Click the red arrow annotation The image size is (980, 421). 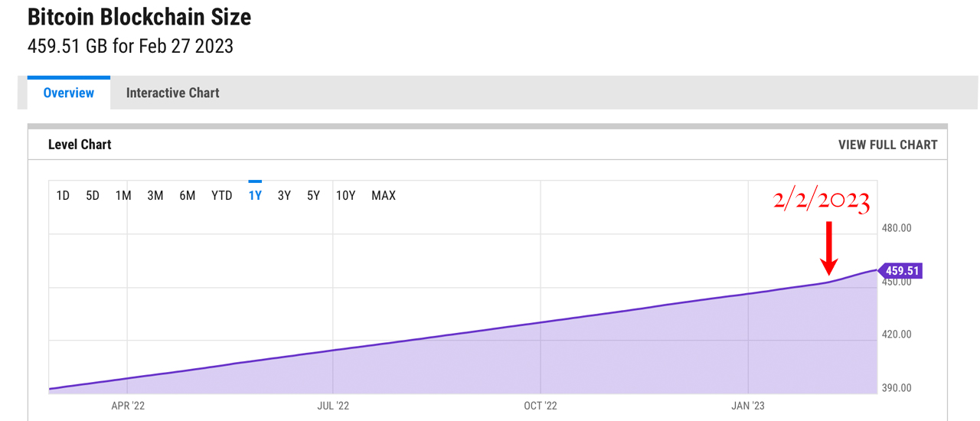(828, 249)
